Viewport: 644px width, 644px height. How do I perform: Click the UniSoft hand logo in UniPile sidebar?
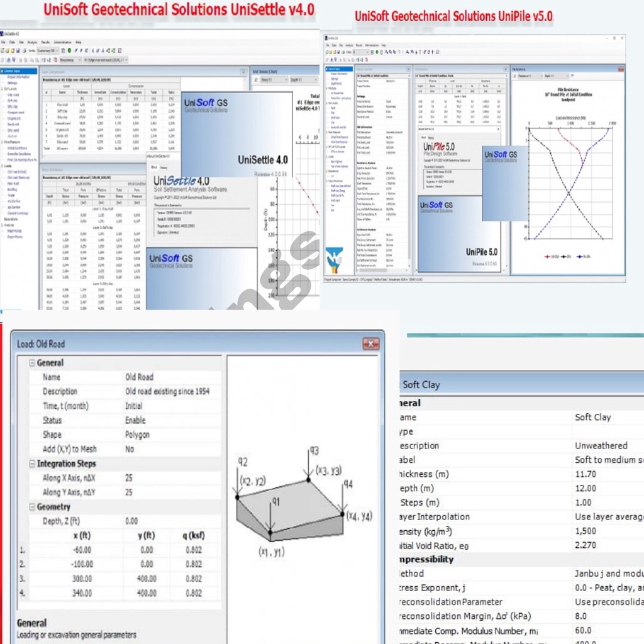[335, 260]
